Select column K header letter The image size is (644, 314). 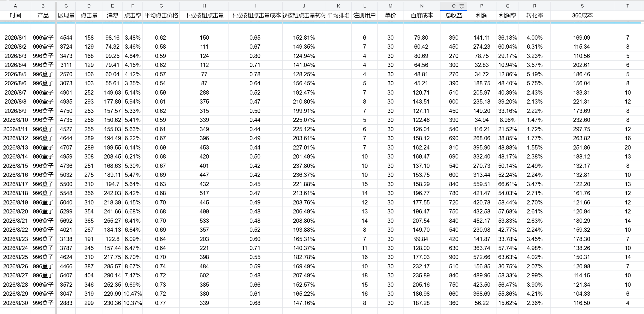[x=338, y=6]
